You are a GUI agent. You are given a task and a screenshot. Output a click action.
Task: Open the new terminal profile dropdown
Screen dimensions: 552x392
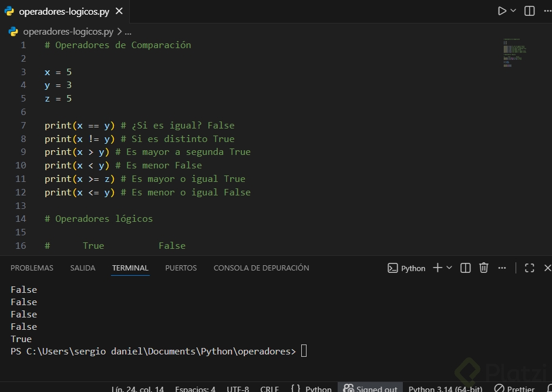click(449, 268)
